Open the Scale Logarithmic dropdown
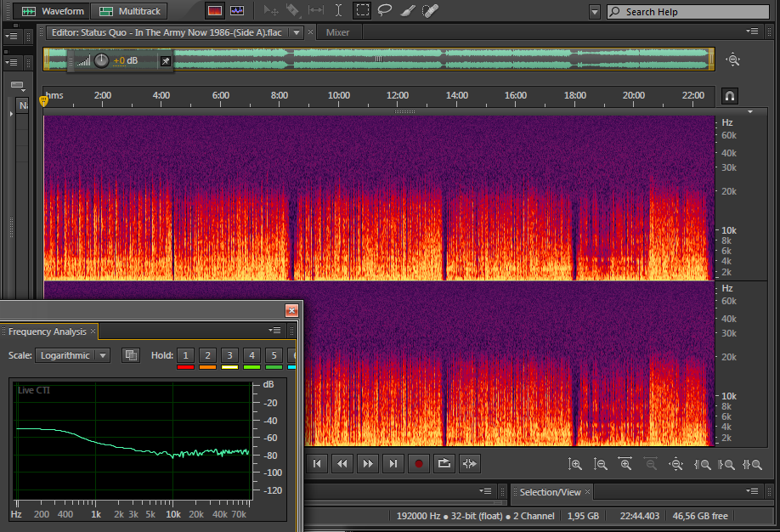Image resolution: width=780 pixels, height=532 pixels. click(72, 355)
